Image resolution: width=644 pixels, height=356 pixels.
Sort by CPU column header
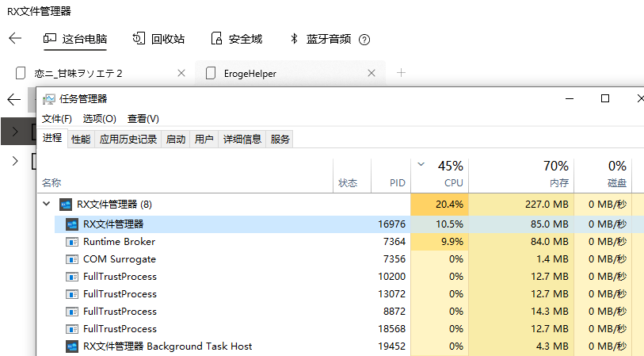440,176
